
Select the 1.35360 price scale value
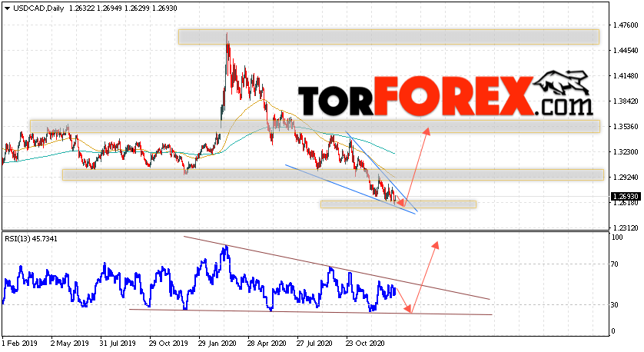pos(626,127)
